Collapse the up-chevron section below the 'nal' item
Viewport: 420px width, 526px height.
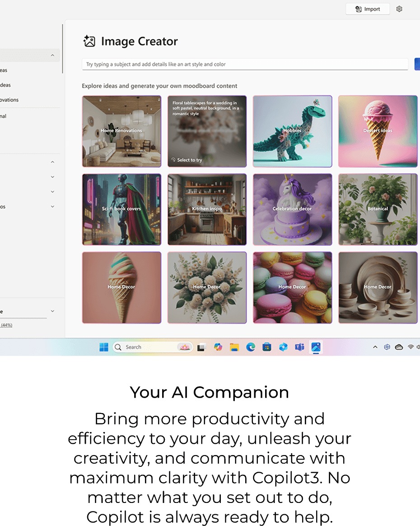53,162
